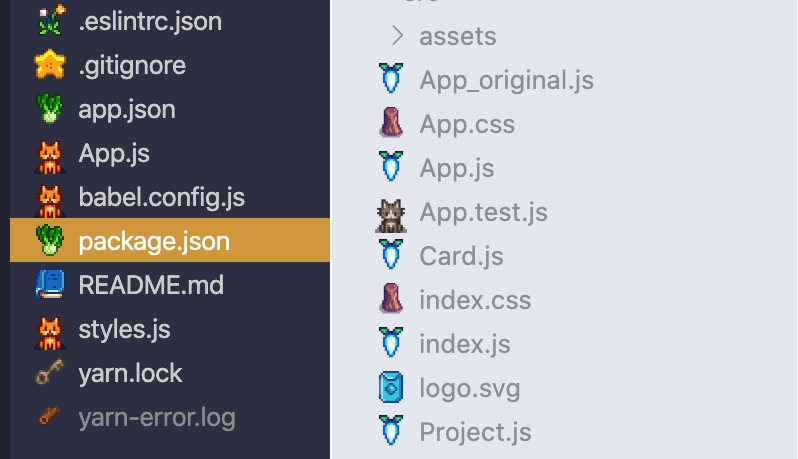Viewport: 798px width, 459px height.
Task: Select package.json in the dark file tree
Action: point(154,242)
